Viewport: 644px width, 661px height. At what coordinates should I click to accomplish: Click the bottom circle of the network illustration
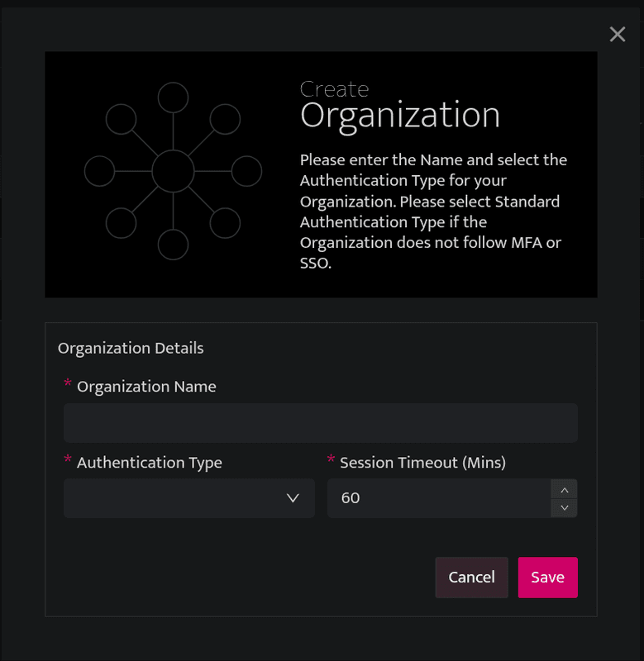point(173,245)
